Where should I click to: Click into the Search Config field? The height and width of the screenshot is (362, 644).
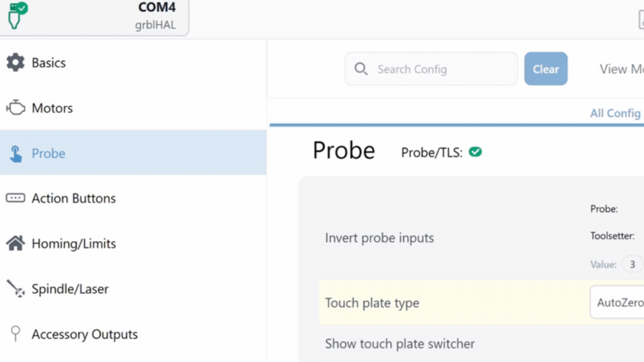[431, 69]
